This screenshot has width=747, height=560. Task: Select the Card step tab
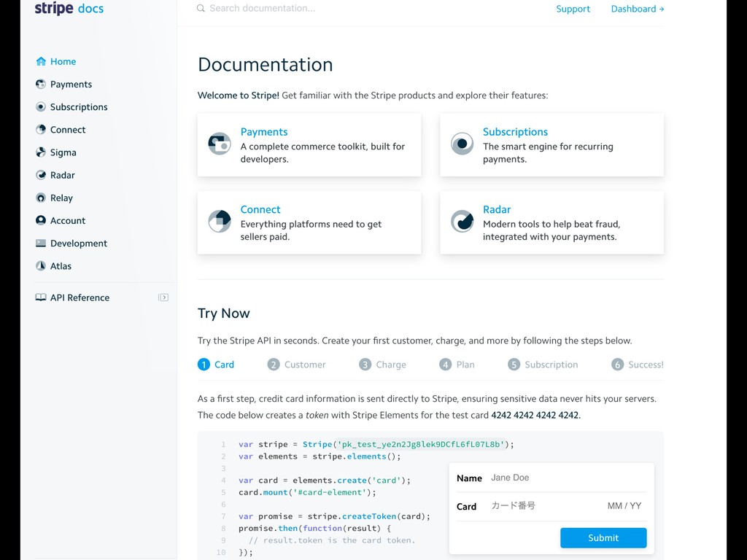[216, 365]
